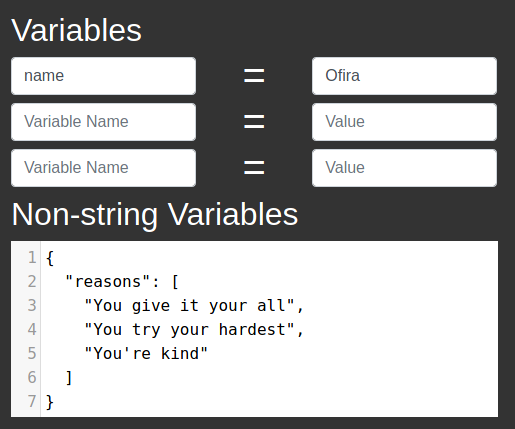
Task: Place the cursor on the "reasons" key in the editor
Action: tap(108, 282)
